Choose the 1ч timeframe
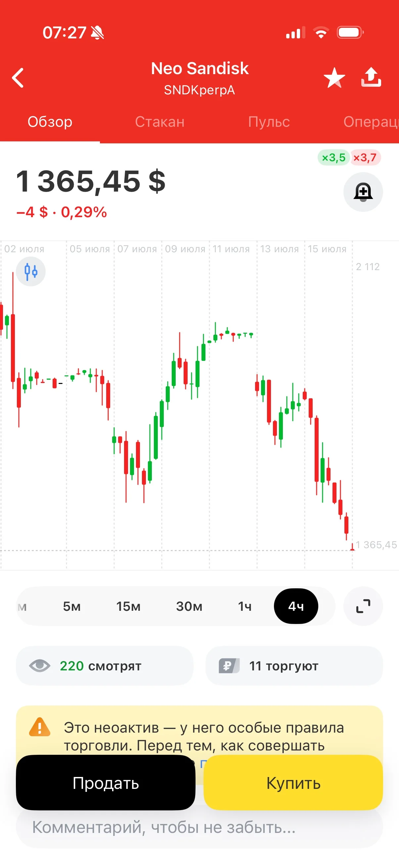The image size is (399, 868). [245, 606]
